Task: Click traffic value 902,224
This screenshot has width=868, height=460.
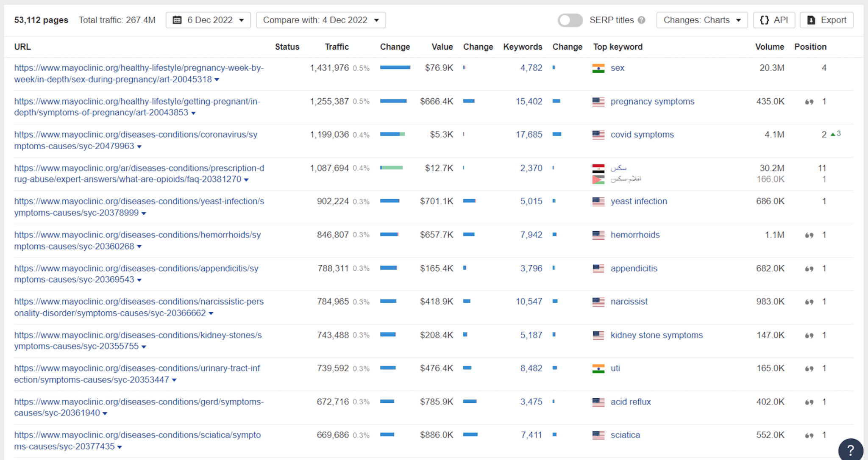Action: (x=333, y=201)
